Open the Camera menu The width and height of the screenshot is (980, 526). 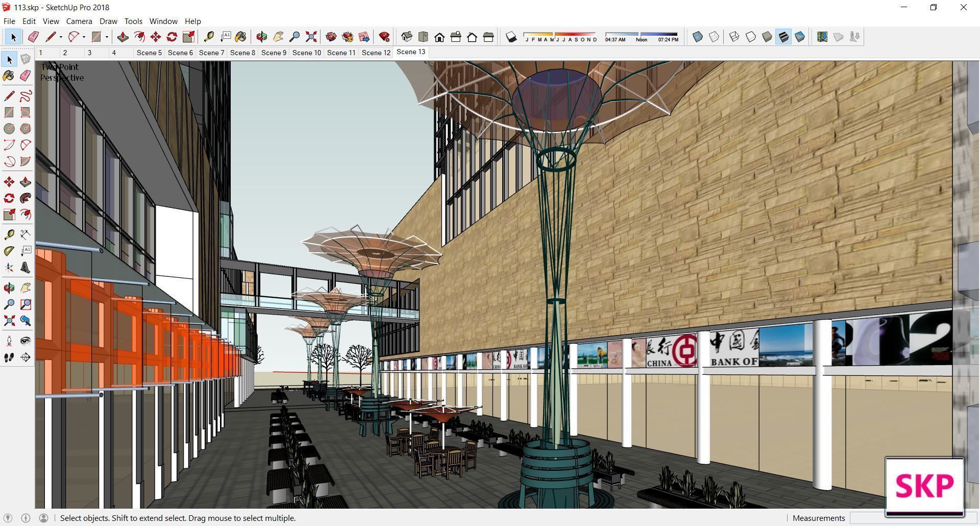point(79,21)
